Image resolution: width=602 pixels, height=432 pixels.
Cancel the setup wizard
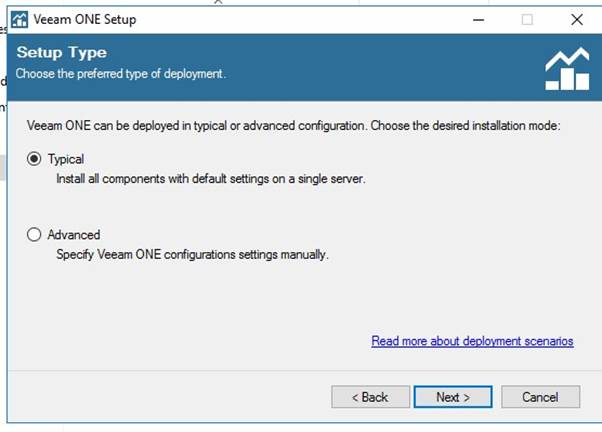click(541, 397)
